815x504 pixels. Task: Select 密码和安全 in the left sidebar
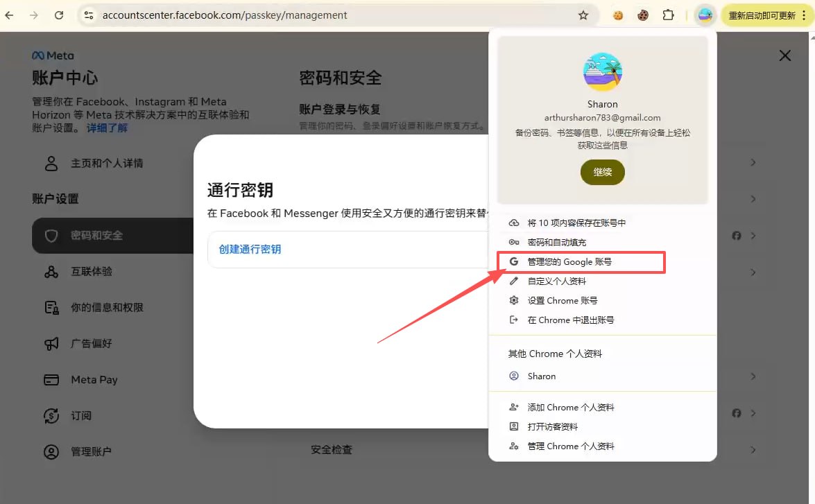96,236
